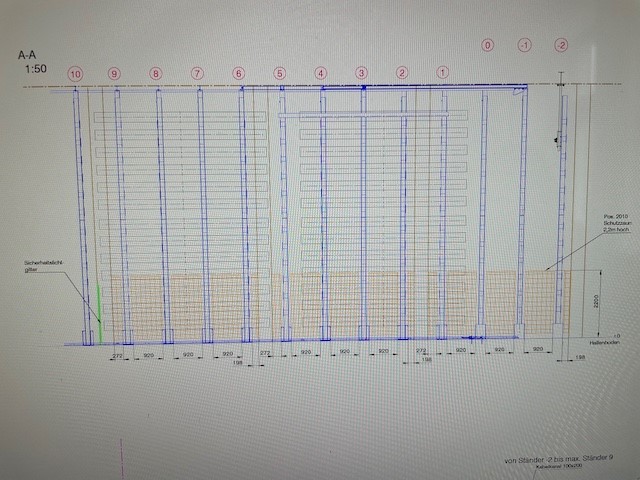This screenshot has height=480, width=640.
Task: Click the circled axis marker 0
Action: pos(487,45)
